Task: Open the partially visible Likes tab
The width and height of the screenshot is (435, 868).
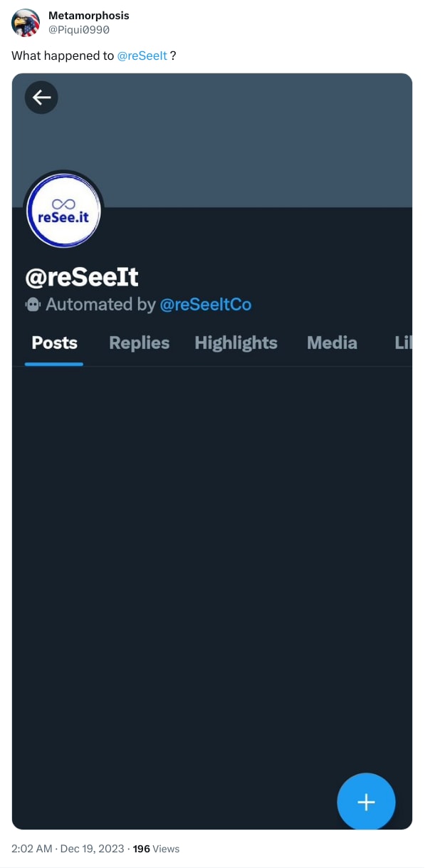Action: pyautogui.click(x=402, y=343)
